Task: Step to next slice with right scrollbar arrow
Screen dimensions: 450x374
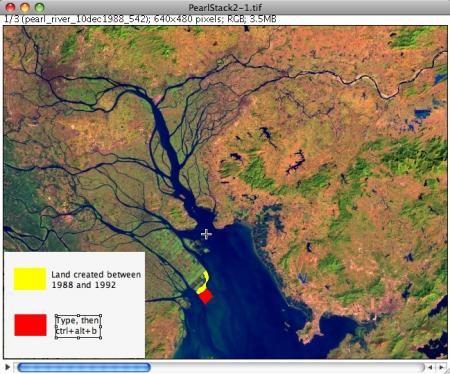Action: [441, 367]
